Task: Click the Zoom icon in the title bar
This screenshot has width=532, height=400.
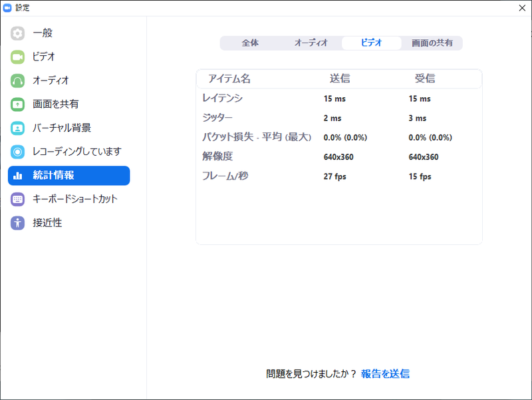Action: [x=7, y=7]
